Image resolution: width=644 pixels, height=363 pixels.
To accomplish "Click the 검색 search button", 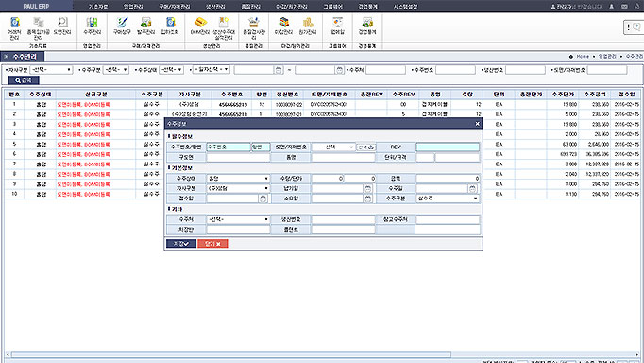I will pyautogui.click(x=24, y=80).
